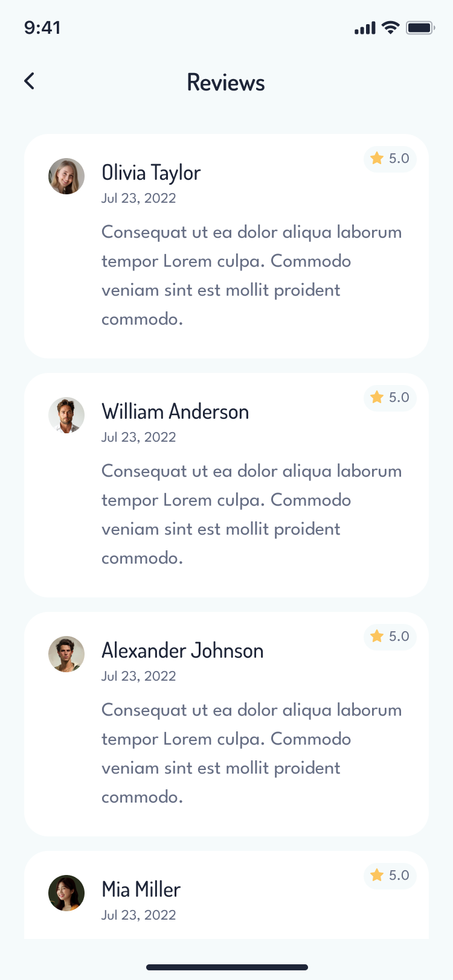Open Olivia Taylor's reviewer name
This screenshot has width=453, height=980.
click(x=151, y=173)
